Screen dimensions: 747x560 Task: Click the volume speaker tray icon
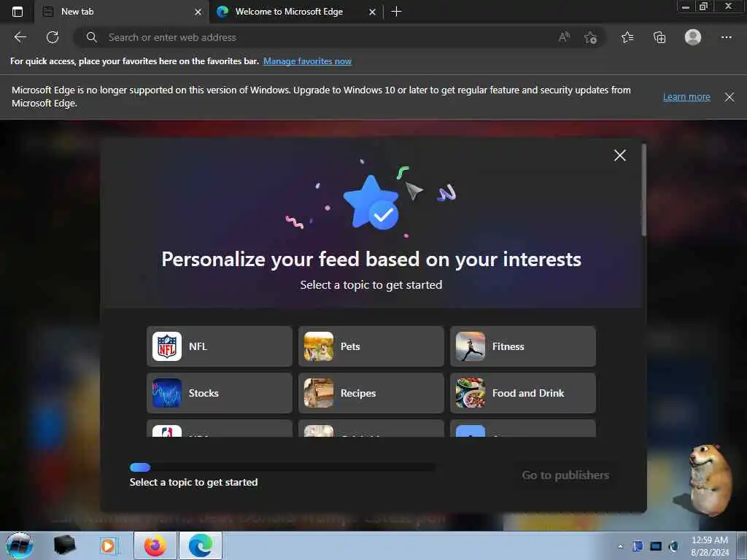click(x=674, y=546)
